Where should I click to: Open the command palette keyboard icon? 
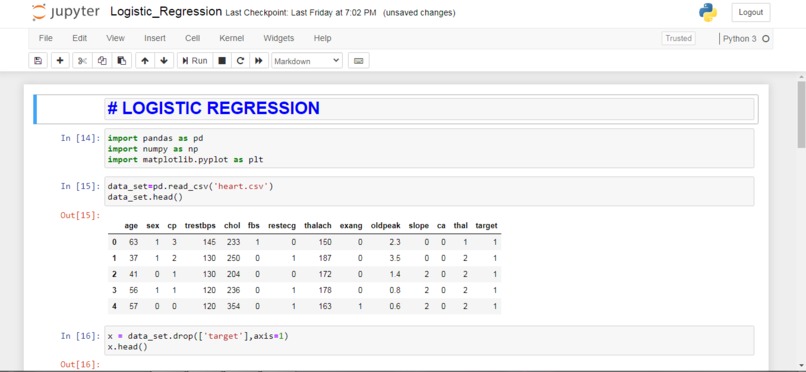point(359,61)
